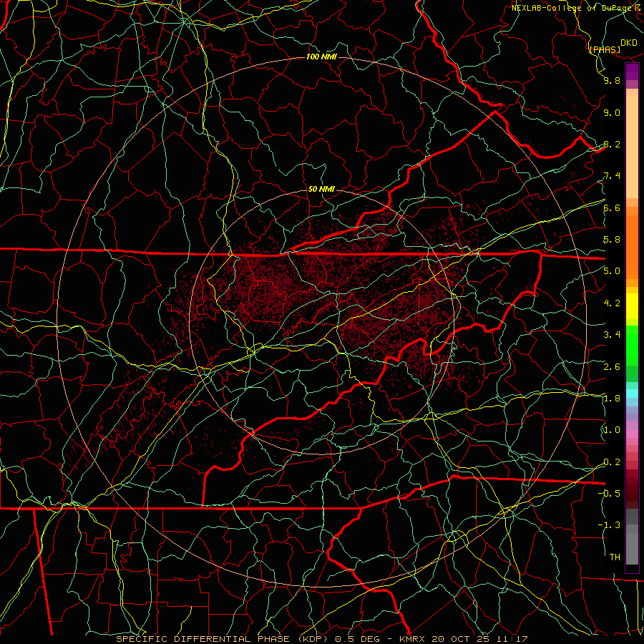Select the 7.4 value on the legend
The height and width of the screenshot is (644, 644).
tap(612, 176)
